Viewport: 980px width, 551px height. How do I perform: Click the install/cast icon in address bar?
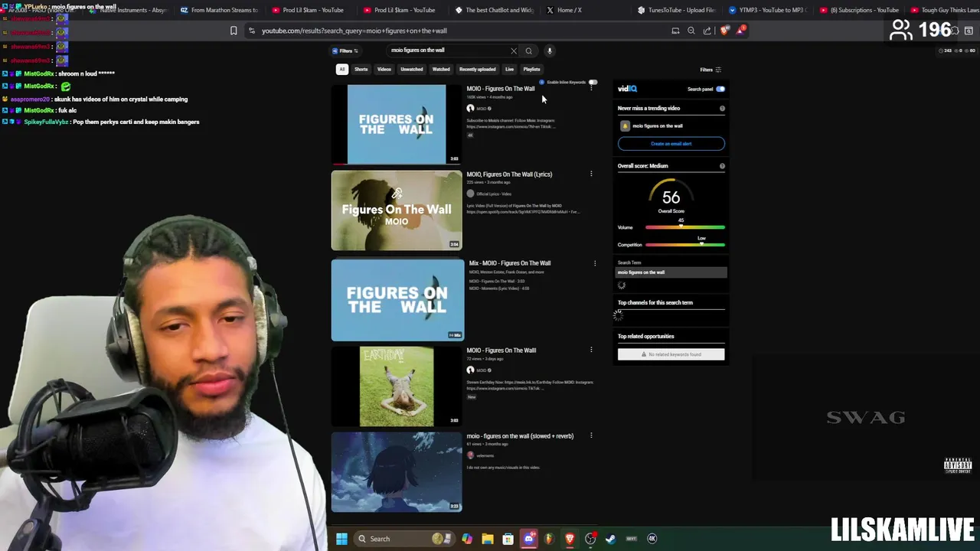tap(675, 31)
